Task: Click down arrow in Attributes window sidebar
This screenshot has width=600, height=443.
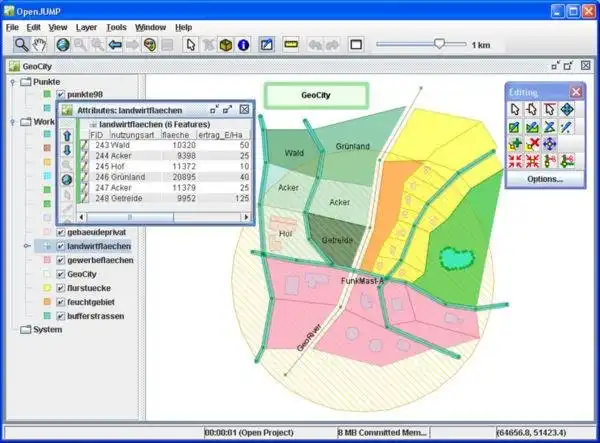Action: (x=67, y=150)
